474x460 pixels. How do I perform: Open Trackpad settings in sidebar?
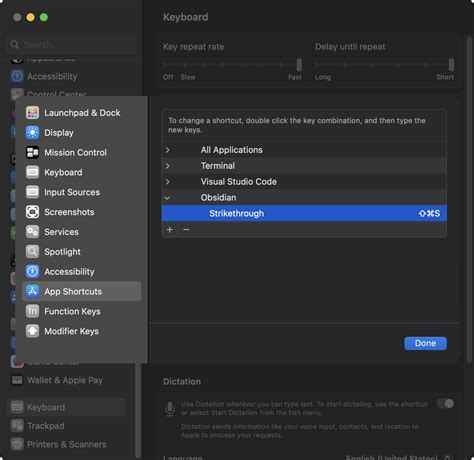[67, 426]
